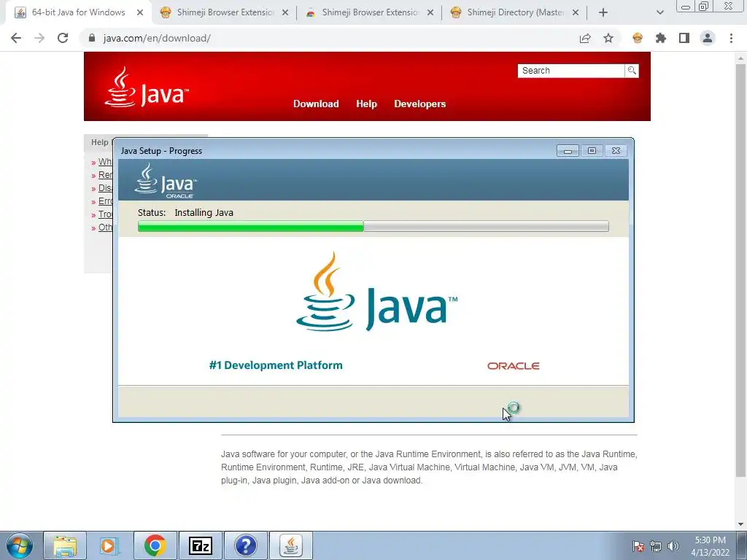Open the Shimeji extension toolbar icon

pos(638,38)
